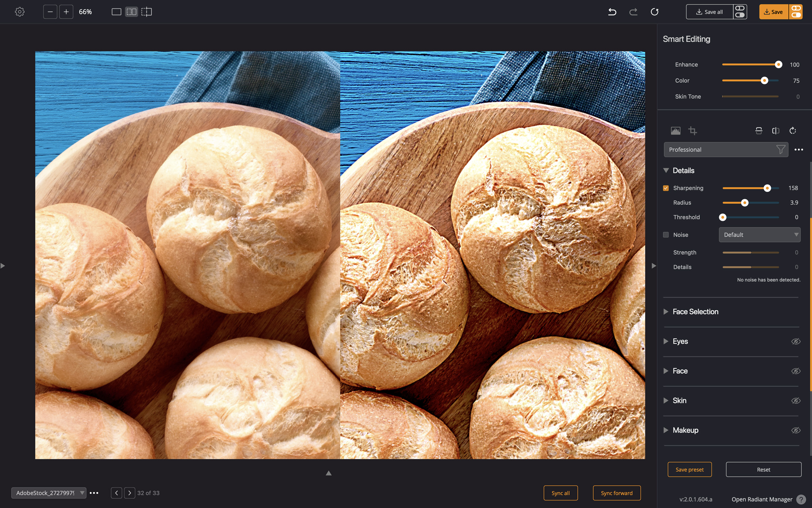Open preset more-options dots
This screenshot has width=812, height=508.
tap(799, 150)
